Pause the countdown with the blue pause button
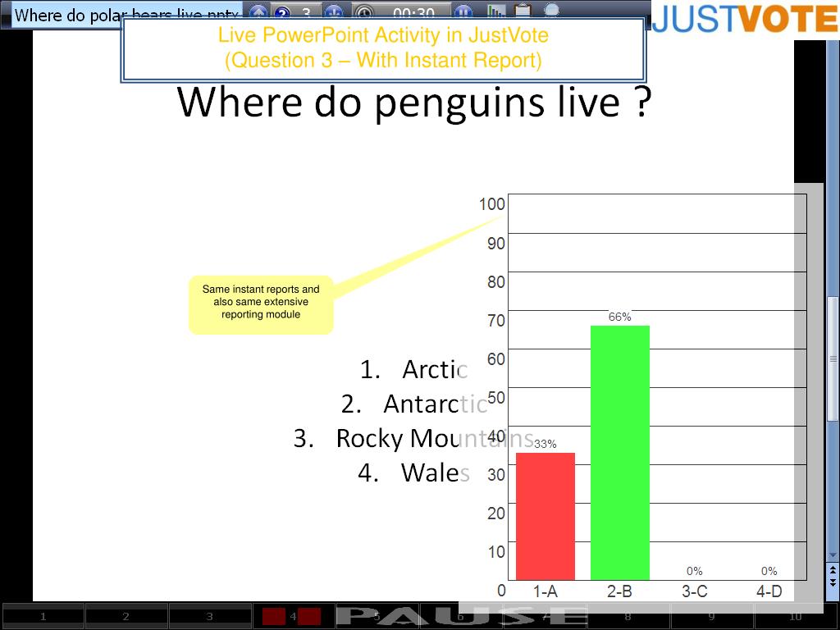The width and height of the screenshot is (840, 630). pyautogui.click(x=464, y=11)
